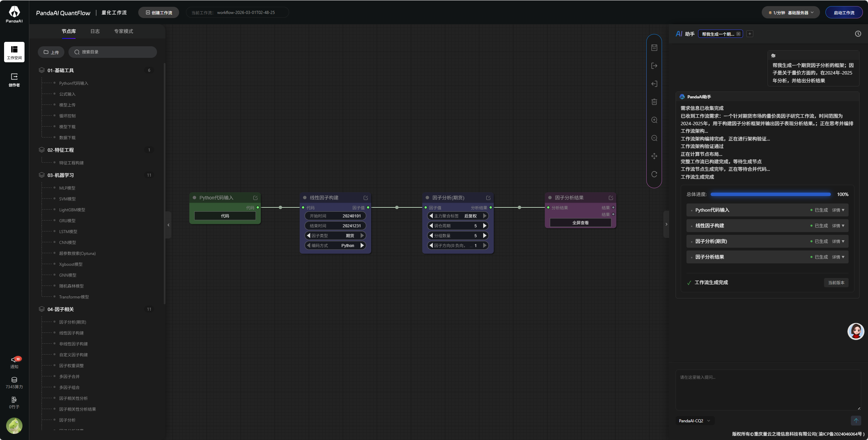
Task: Zoom in on the canvas
Action: (x=654, y=120)
